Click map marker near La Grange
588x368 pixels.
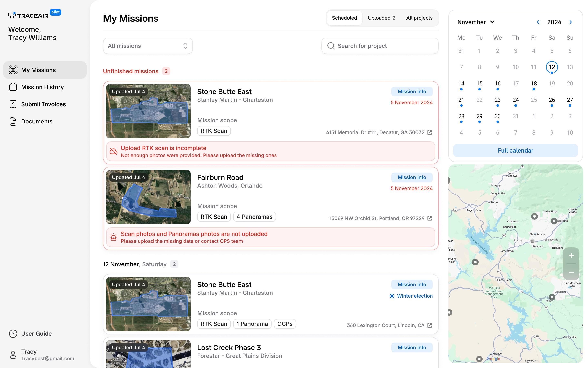click(479, 359)
